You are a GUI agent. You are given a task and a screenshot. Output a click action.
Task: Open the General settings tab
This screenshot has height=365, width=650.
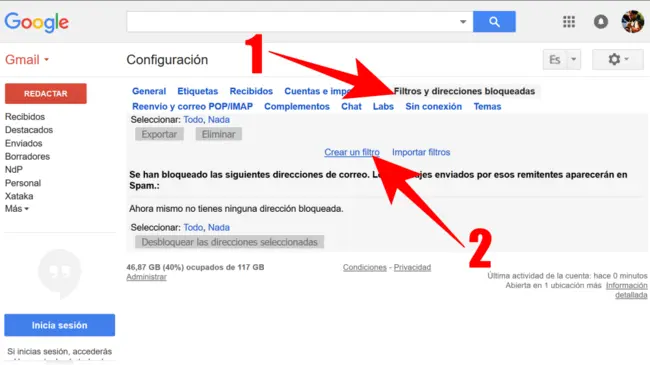[149, 91]
